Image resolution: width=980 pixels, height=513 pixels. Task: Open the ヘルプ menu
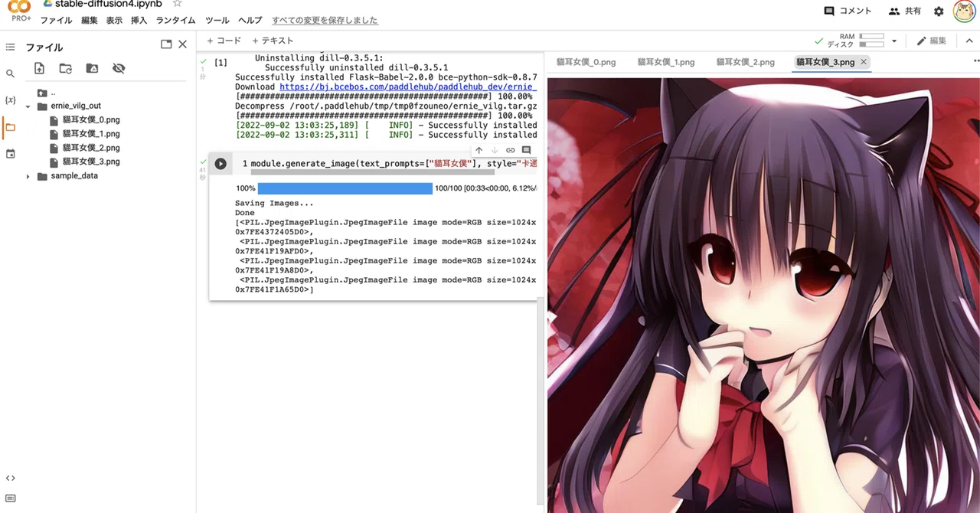(250, 21)
